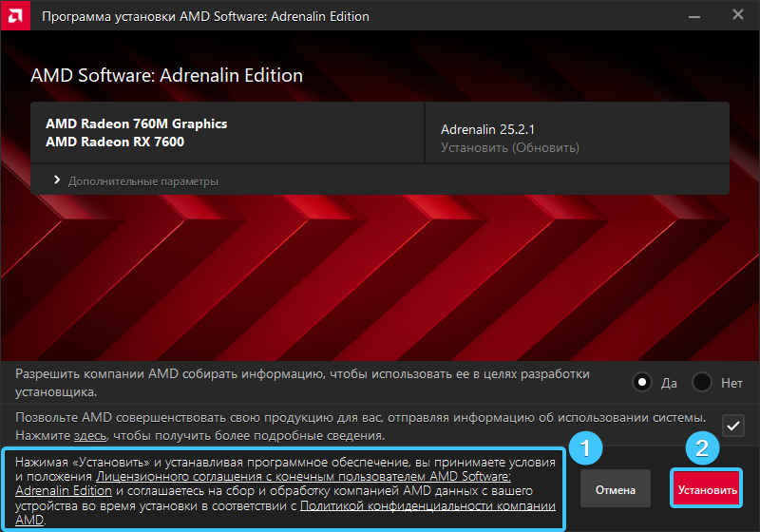Select the Да radio button

[642, 382]
